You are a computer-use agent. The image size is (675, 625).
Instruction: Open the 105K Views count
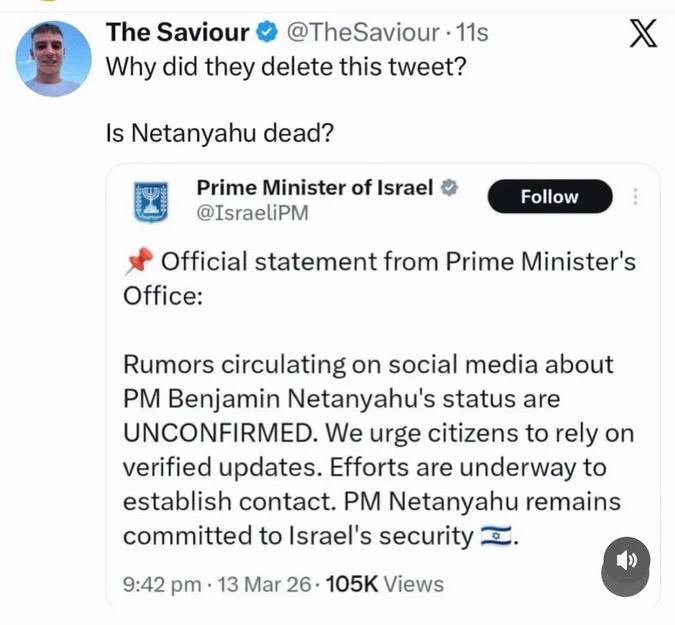[x=384, y=584]
